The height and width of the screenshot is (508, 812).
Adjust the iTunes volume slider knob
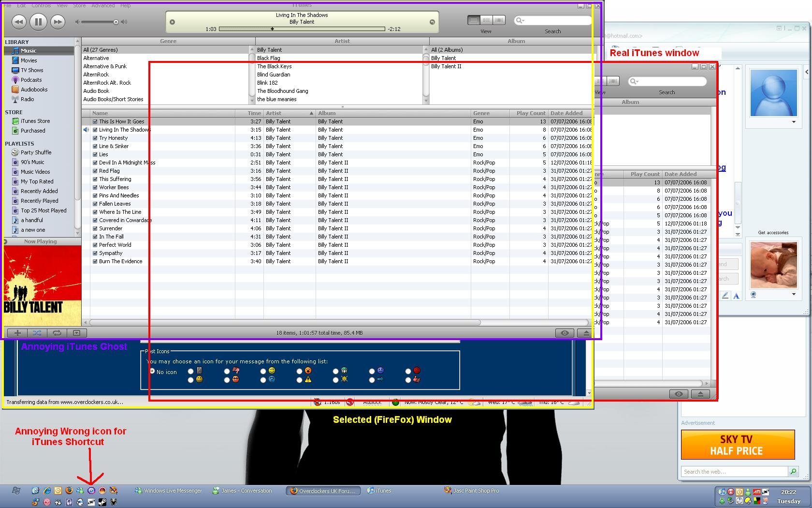[116, 22]
